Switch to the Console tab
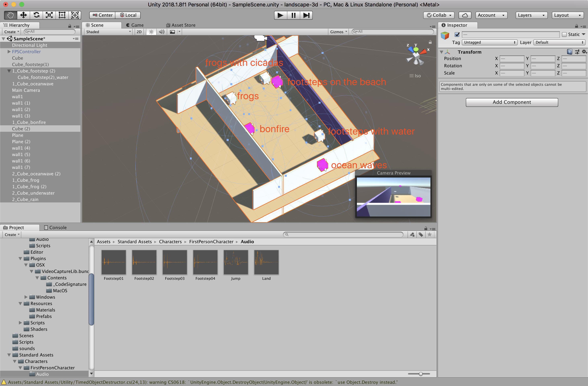 click(55, 228)
